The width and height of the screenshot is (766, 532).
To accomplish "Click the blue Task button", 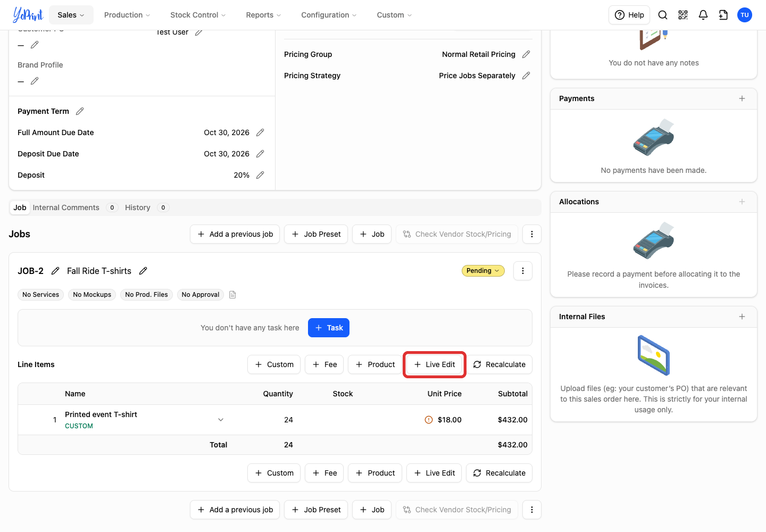I will point(329,328).
